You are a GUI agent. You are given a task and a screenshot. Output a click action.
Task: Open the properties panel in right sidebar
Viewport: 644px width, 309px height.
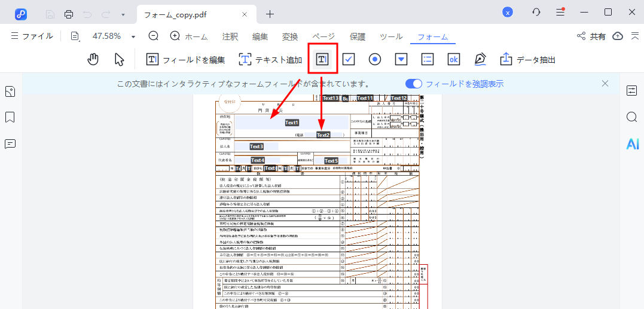(631, 91)
